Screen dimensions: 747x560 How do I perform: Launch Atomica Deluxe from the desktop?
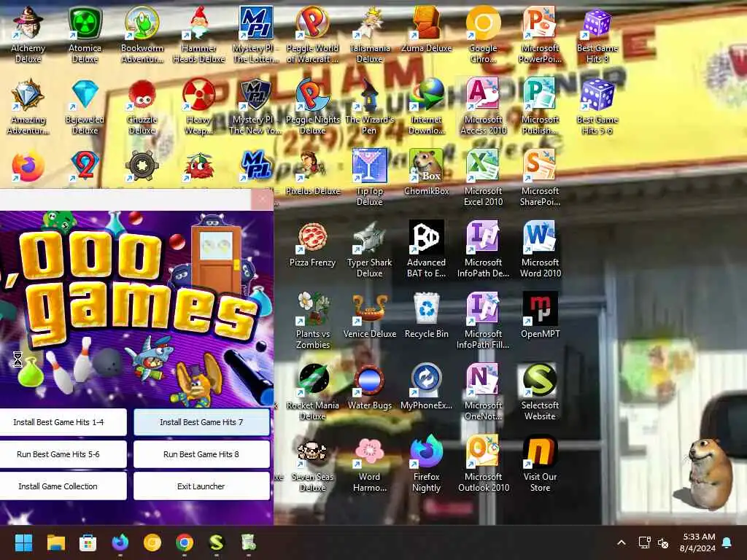[85, 34]
